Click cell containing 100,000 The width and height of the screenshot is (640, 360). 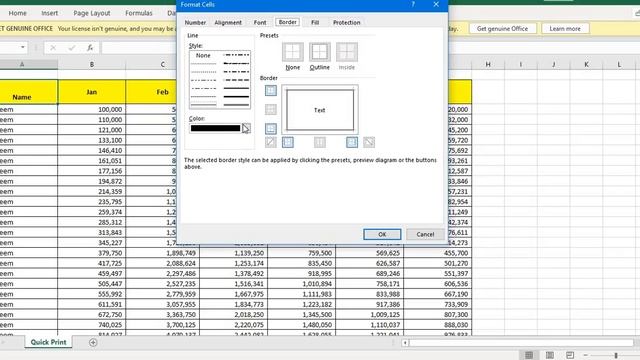click(x=92, y=109)
